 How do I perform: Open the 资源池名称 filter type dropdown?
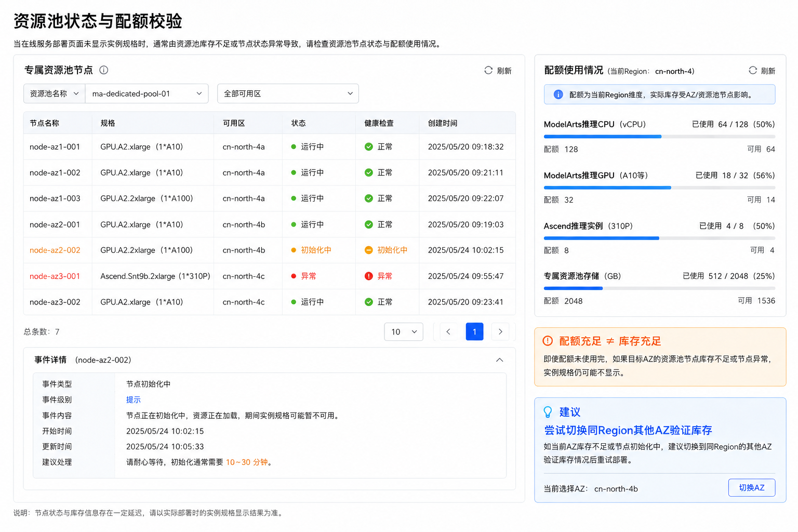point(55,94)
